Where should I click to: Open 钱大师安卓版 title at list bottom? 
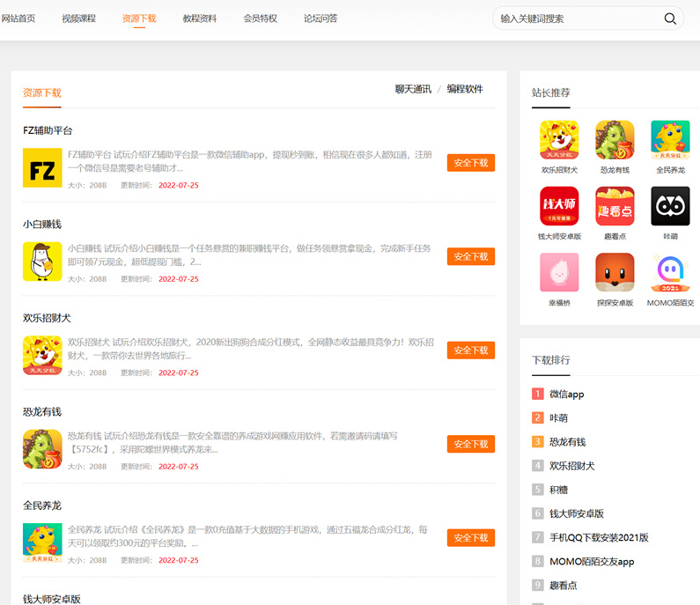52,599
